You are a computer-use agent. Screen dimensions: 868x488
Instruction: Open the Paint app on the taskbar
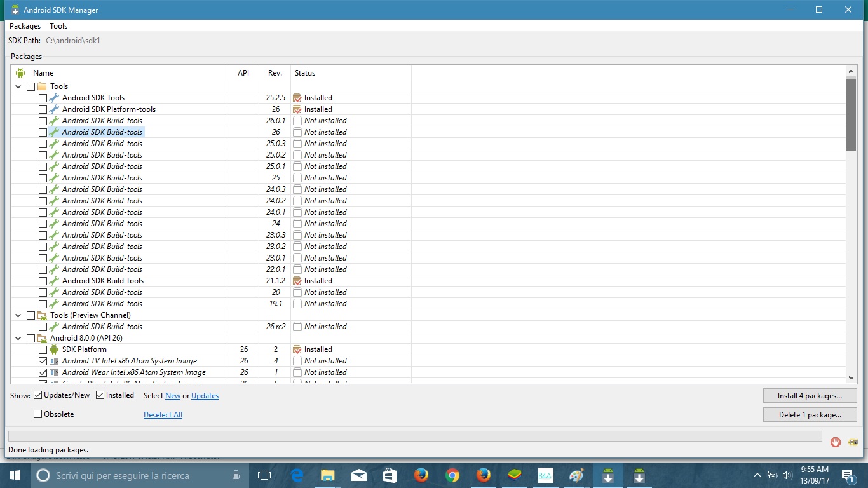576,475
